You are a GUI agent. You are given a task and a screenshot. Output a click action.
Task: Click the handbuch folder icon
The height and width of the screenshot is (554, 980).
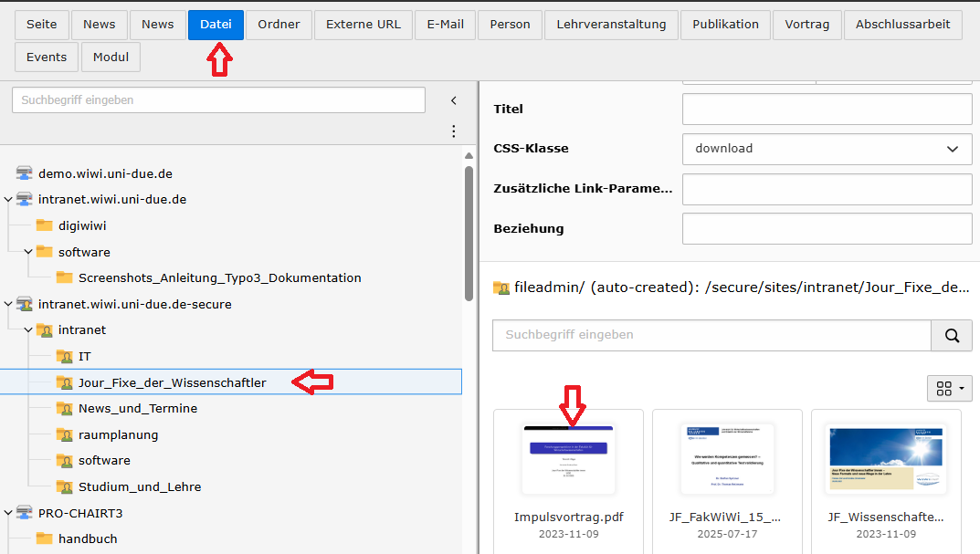44,538
